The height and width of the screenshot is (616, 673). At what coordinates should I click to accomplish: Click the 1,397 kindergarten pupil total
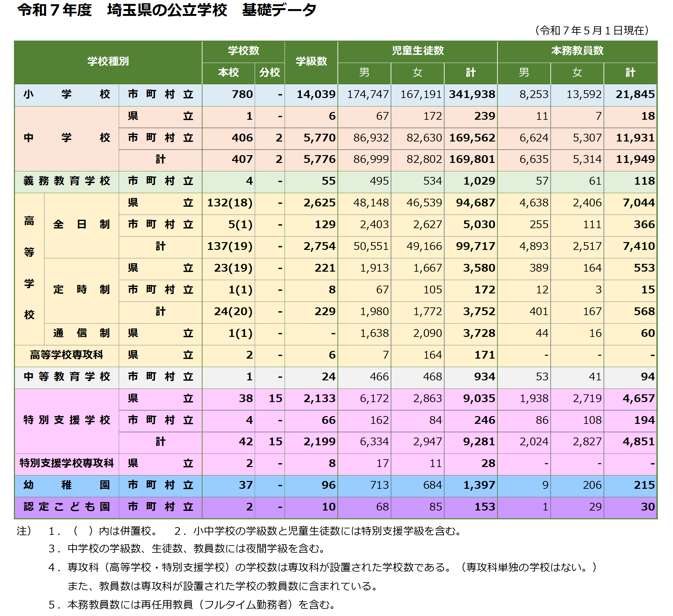coord(471,486)
